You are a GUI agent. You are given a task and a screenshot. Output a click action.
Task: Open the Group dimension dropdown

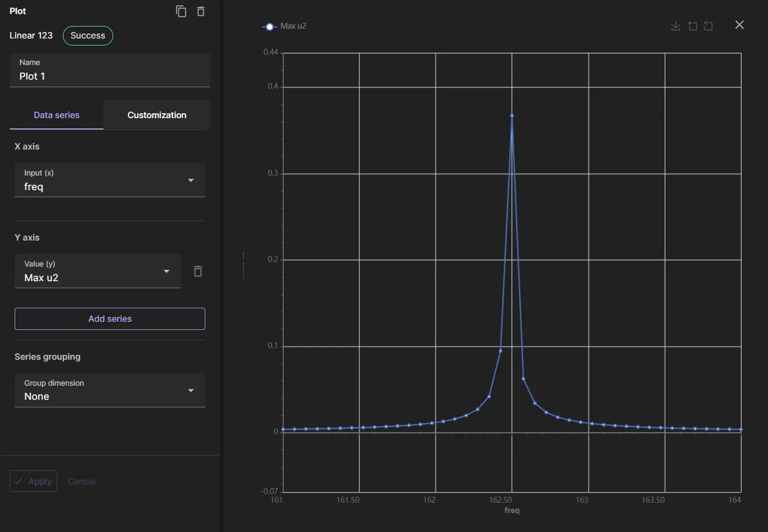click(x=110, y=390)
